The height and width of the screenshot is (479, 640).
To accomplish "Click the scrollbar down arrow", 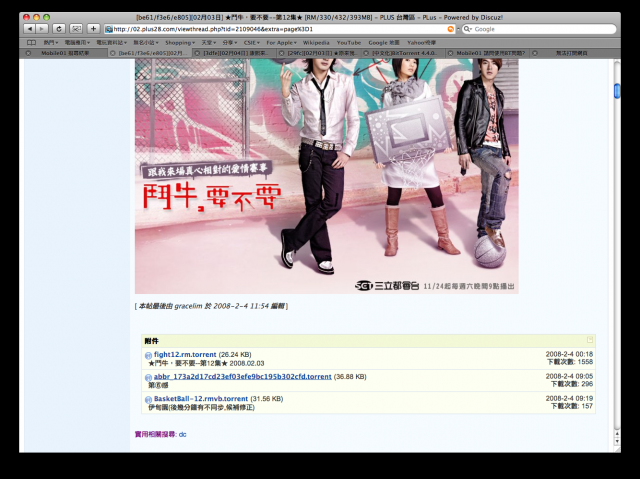I will click(617, 441).
